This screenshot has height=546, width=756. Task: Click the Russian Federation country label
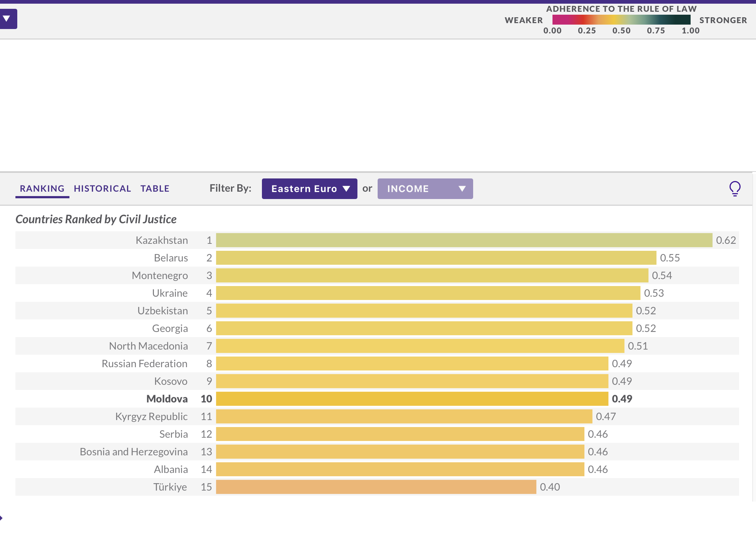(144, 364)
